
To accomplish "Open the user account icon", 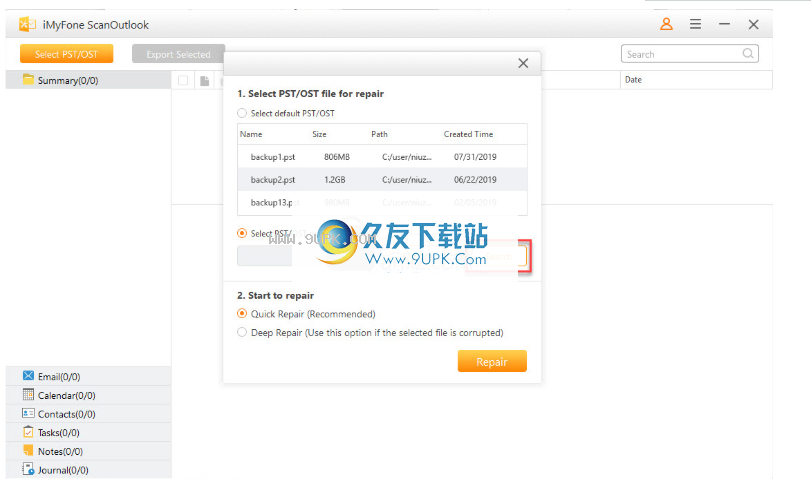I will pyautogui.click(x=666, y=24).
